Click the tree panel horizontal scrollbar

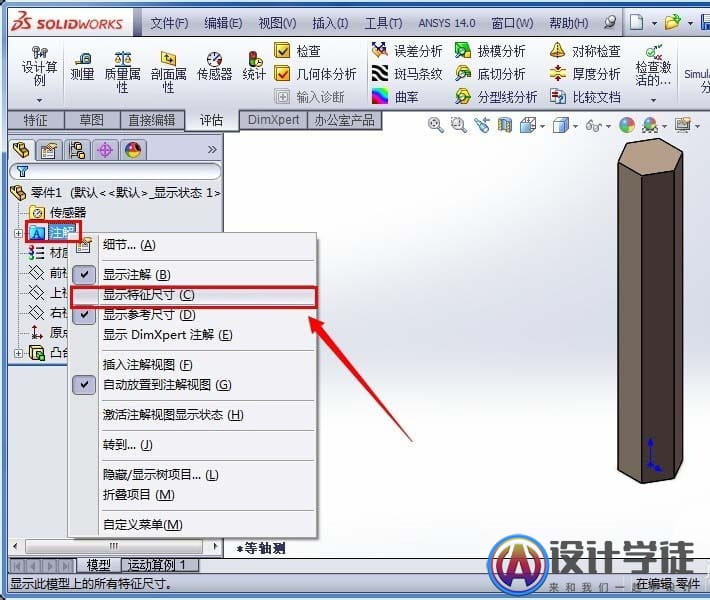[115, 546]
